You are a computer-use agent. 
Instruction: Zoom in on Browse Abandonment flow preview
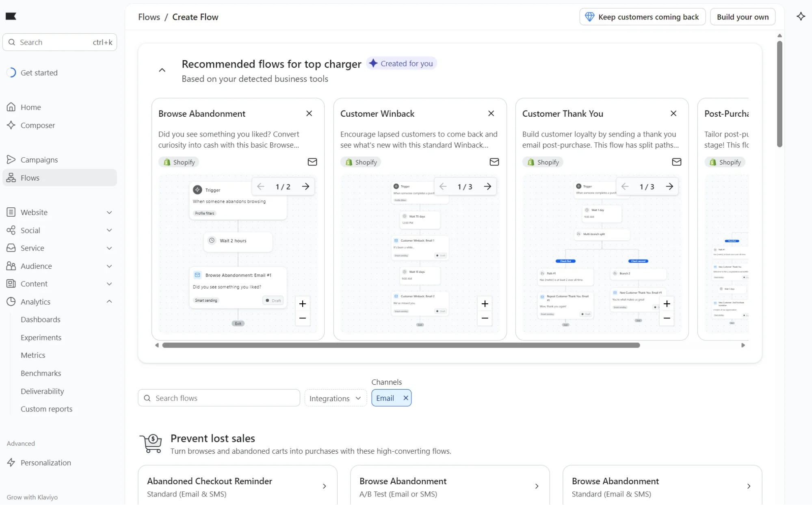click(303, 304)
